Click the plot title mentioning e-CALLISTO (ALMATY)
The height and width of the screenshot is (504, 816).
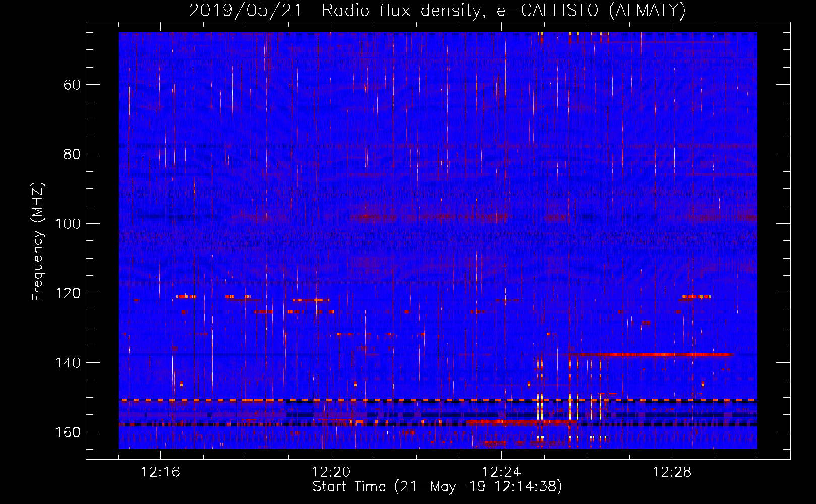(x=437, y=10)
